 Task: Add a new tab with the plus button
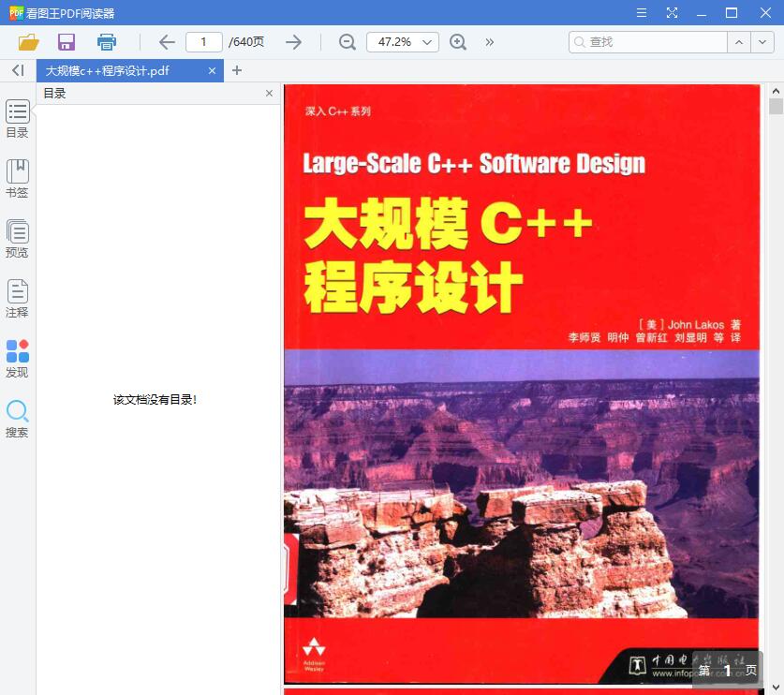pyautogui.click(x=237, y=70)
